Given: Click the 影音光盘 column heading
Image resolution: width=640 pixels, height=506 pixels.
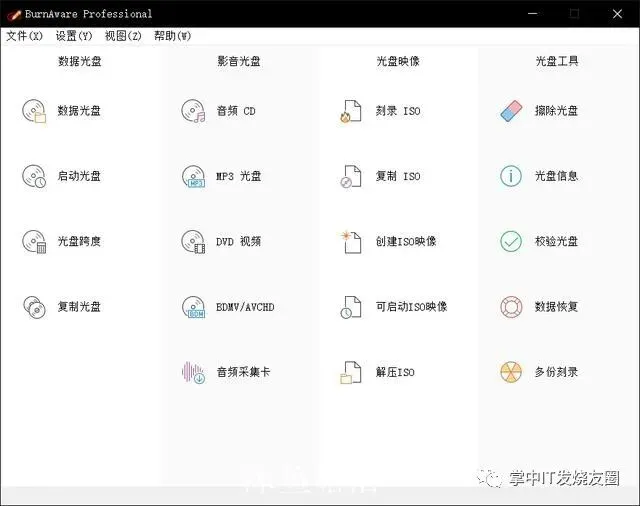Looking at the screenshot, I should point(239,61).
